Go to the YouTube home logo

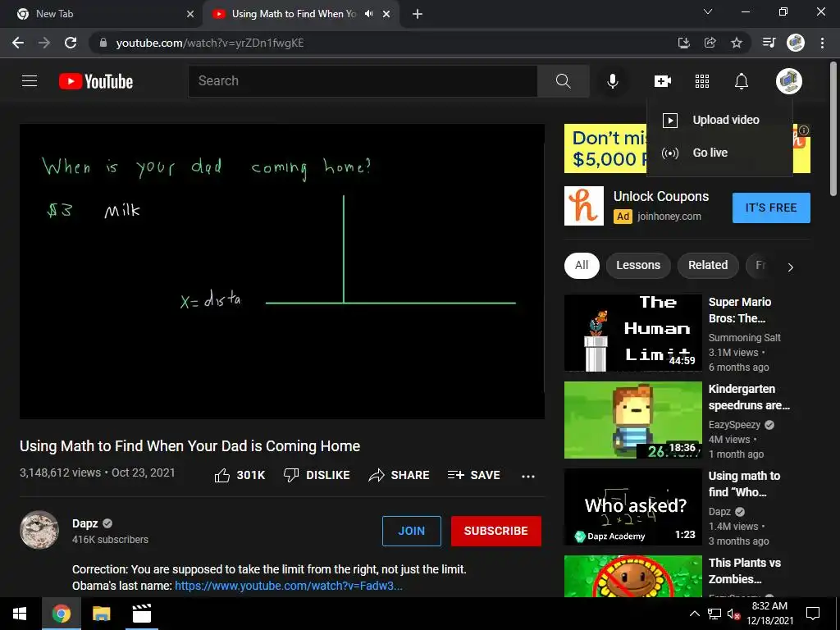96,81
